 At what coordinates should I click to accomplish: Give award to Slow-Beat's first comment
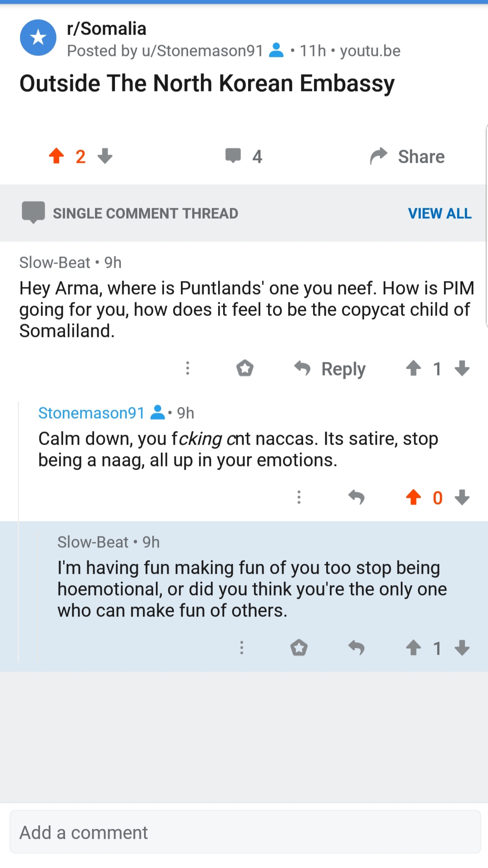[x=245, y=368]
